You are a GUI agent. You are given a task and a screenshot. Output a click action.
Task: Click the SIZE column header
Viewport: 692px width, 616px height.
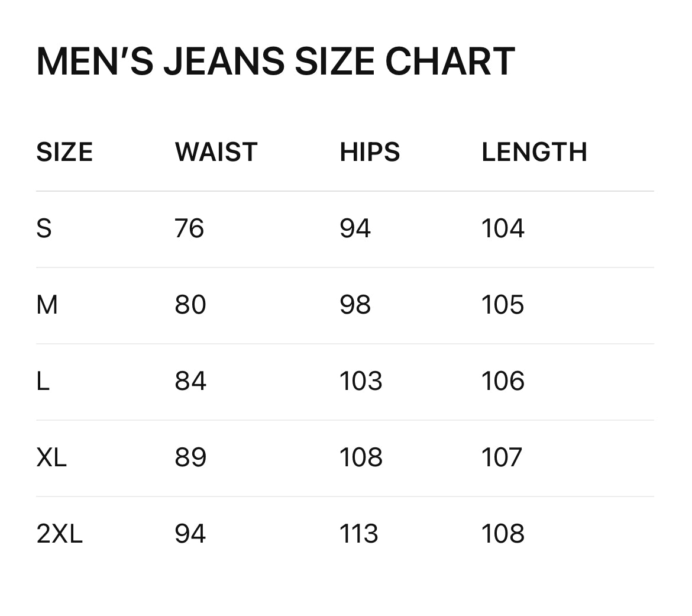click(64, 152)
